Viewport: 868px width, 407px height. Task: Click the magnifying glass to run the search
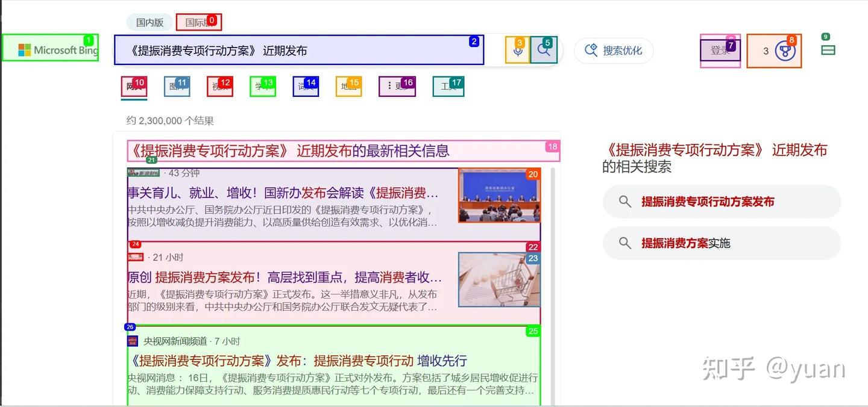(544, 50)
